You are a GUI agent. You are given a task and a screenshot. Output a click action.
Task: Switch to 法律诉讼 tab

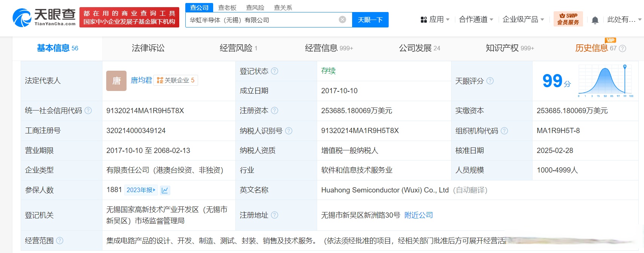pos(148,48)
